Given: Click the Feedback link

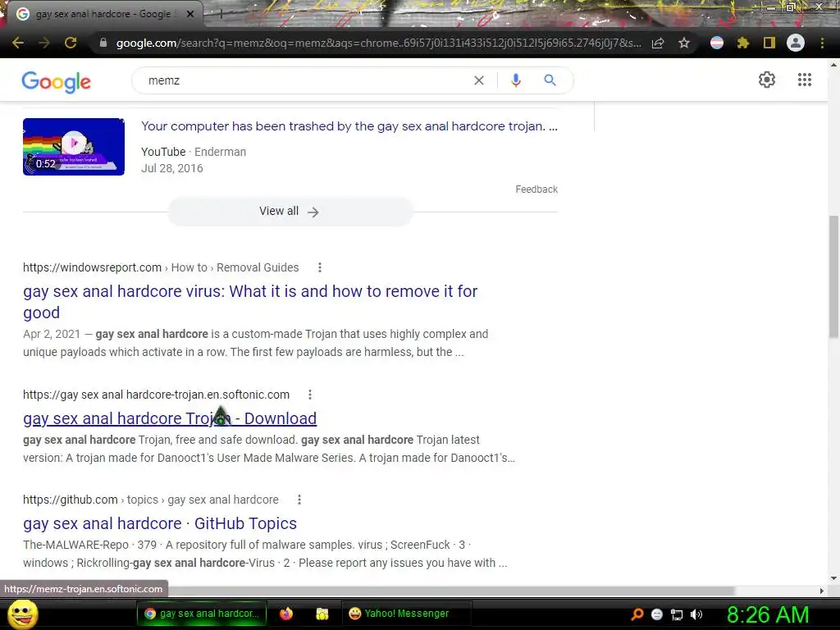Looking at the screenshot, I should click(536, 189).
